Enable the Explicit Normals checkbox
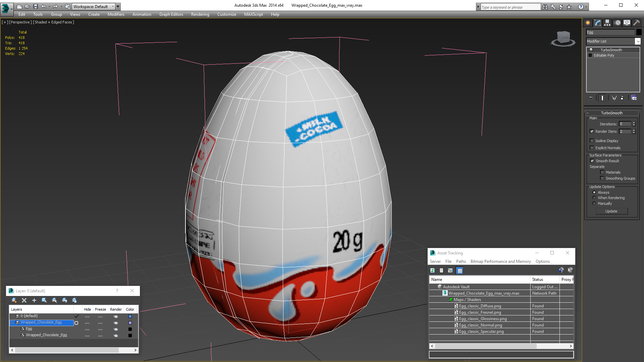644x362 pixels. [x=592, y=148]
